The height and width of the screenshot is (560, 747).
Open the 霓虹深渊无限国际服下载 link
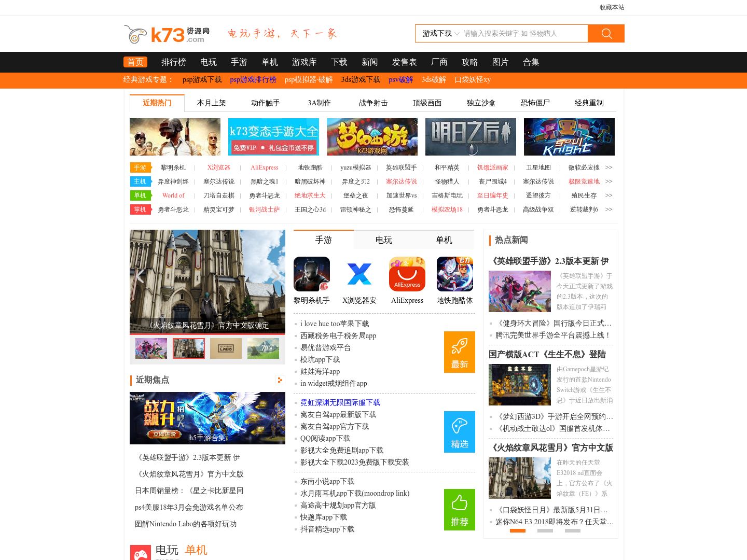pos(340,403)
